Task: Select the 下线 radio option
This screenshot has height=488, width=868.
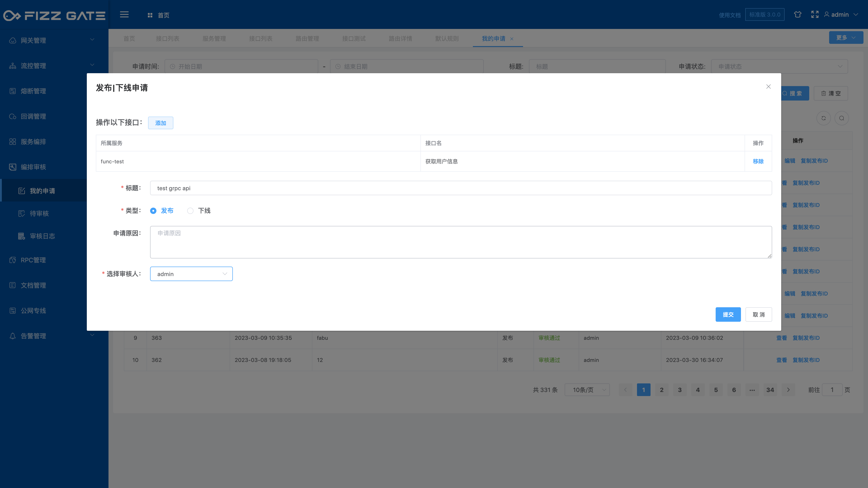Action: coord(190,211)
